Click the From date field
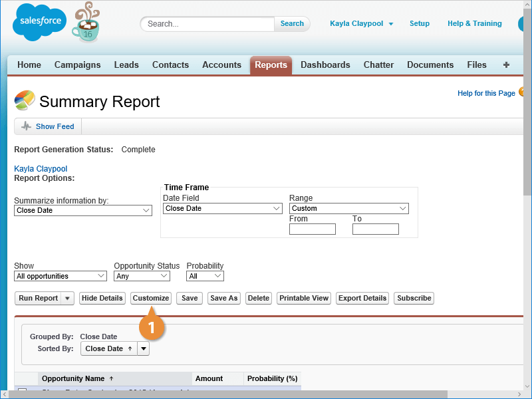Screen dimensions: 532x399 (x=313, y=229)
